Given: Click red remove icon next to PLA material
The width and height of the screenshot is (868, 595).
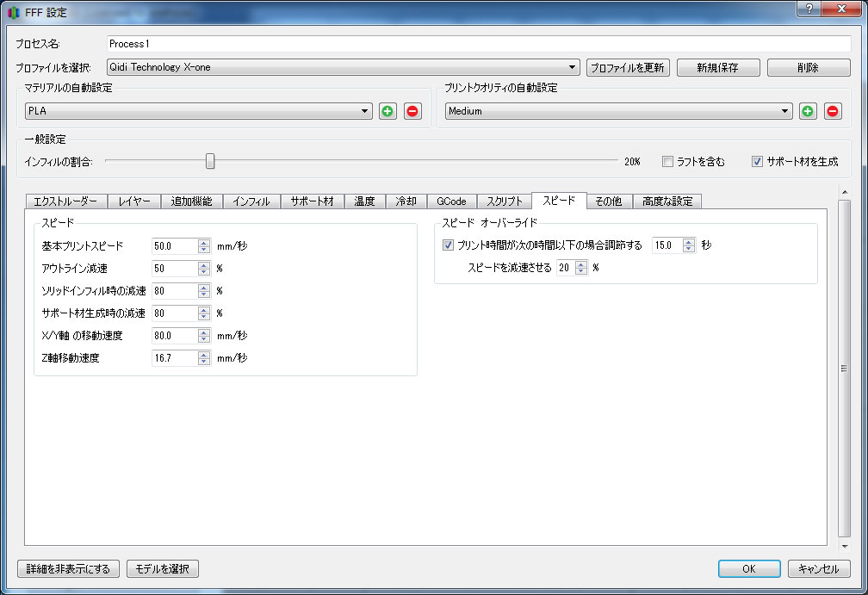Looking at the screenshot, I should [x=412, y=111].
